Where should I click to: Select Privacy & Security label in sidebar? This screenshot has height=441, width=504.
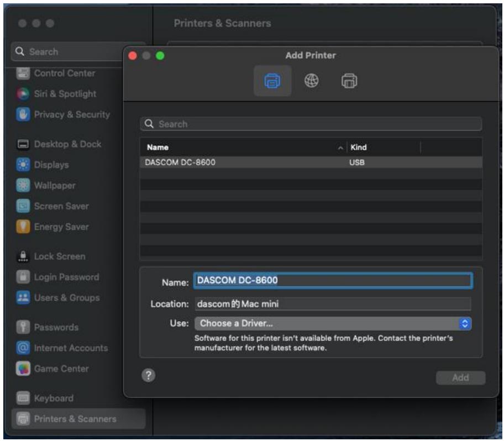point(72,114)
